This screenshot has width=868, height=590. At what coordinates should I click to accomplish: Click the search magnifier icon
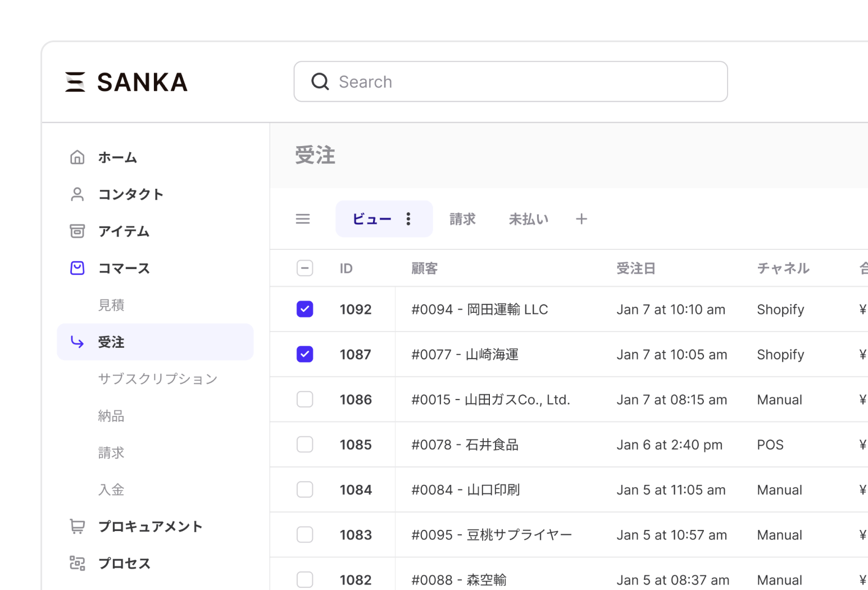point(320,82)
